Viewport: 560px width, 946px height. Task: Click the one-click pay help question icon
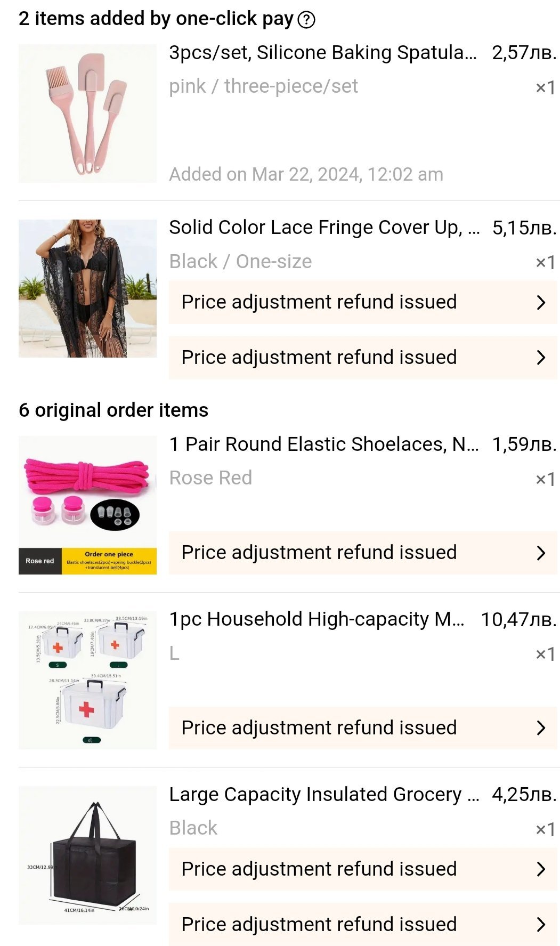(306, 20)
